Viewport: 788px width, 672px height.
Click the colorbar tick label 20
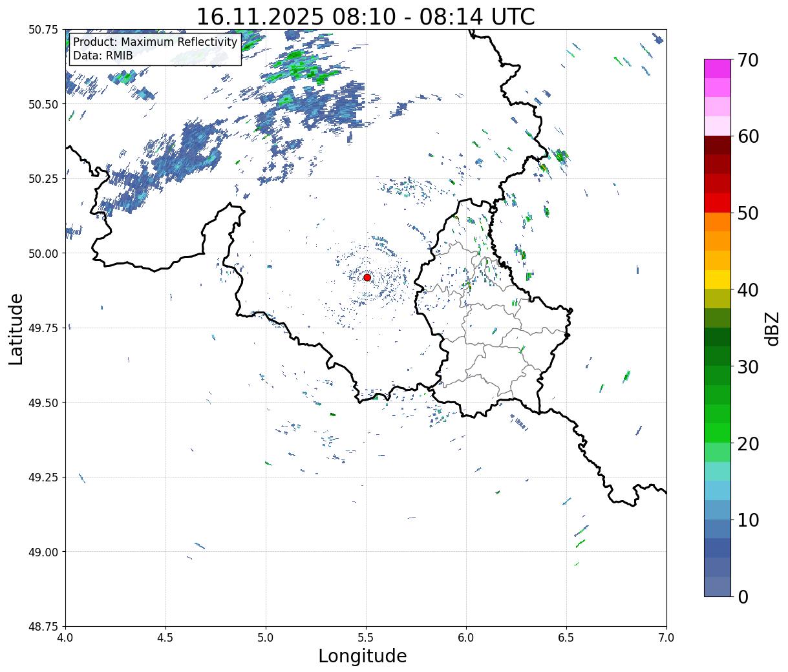pos(747,443)
